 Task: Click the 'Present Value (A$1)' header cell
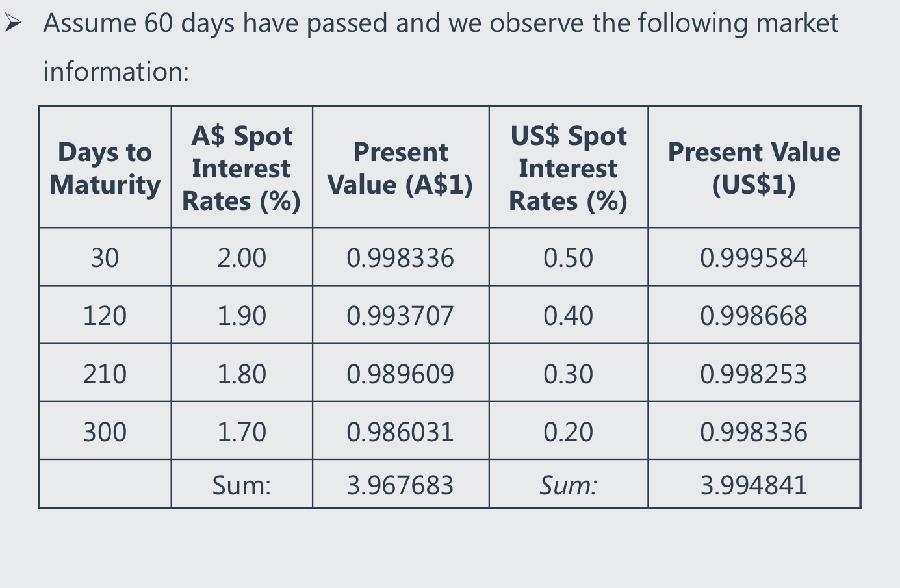tap(400, 168)
